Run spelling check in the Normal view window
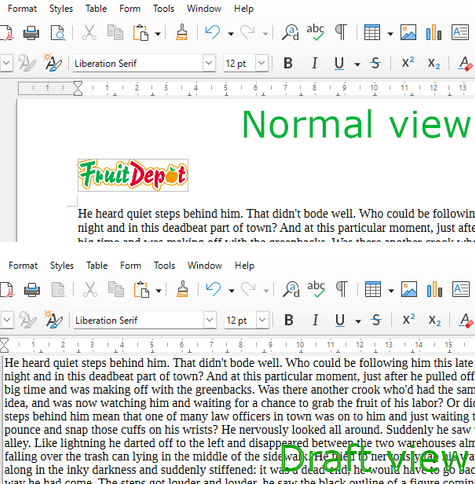475x484 pixels. (x=315, y=32)
